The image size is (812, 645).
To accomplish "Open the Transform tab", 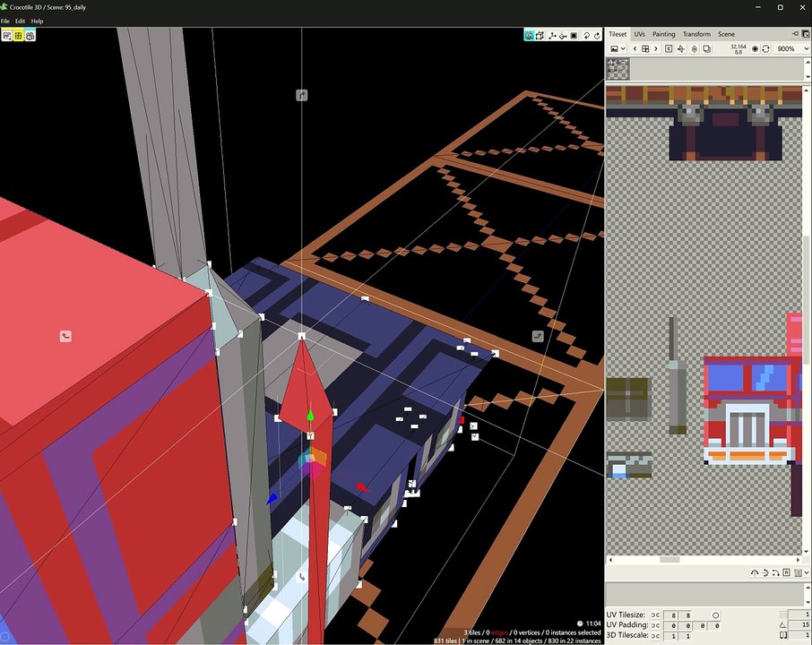I will click(x=696, y=34).
